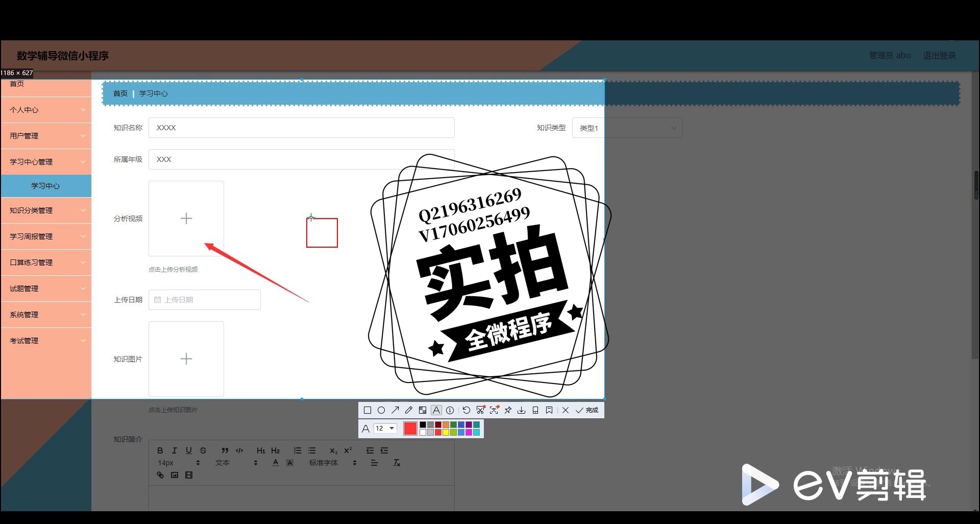Pin the screenshot to the screen
The image size is (980, 524).
[508, 410]
